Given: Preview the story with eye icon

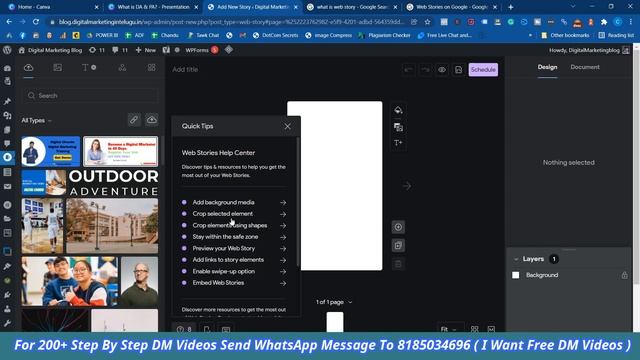Looking at the screenshot, I should point(442,70).
